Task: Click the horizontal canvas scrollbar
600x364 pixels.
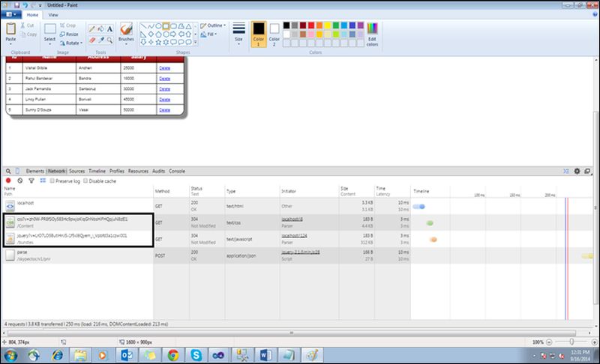Action: click(292, 333)
